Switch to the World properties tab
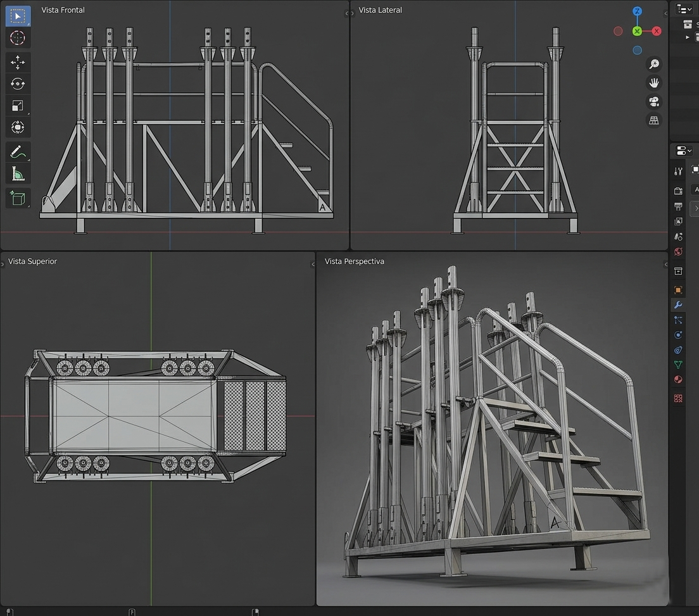699x616 pixels. (x=678, y=252)
